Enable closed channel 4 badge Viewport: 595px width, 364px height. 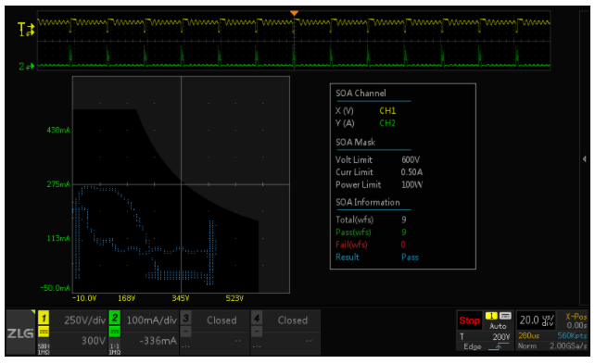[257, 318]
